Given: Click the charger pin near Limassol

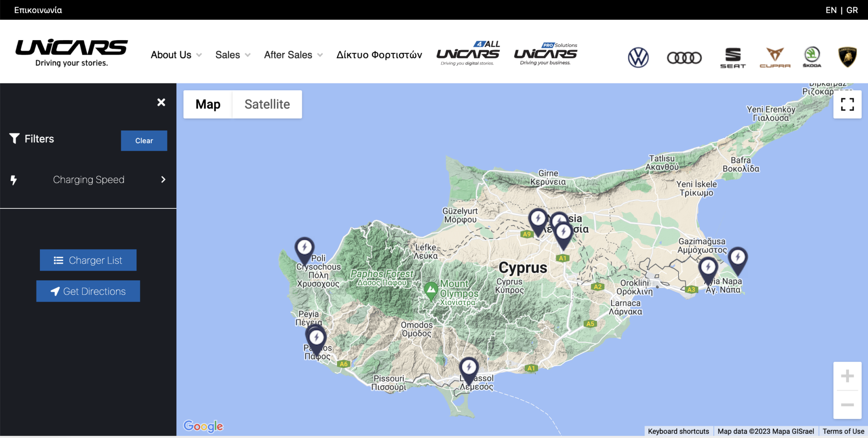Looking at the screenshot, I should (469, 368).
